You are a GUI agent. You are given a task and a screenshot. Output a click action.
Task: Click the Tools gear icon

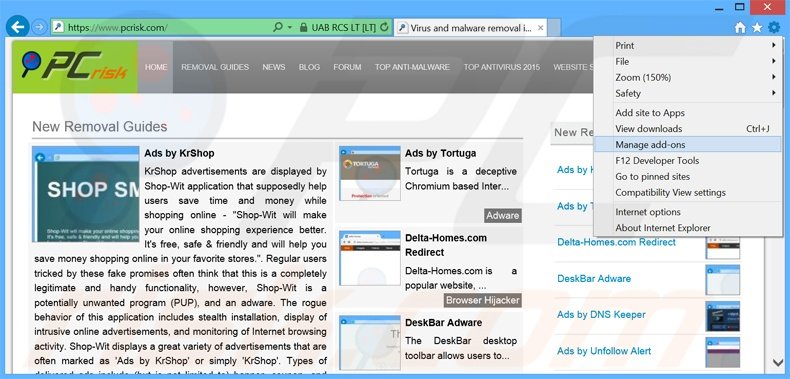click(x=774, y=28)
